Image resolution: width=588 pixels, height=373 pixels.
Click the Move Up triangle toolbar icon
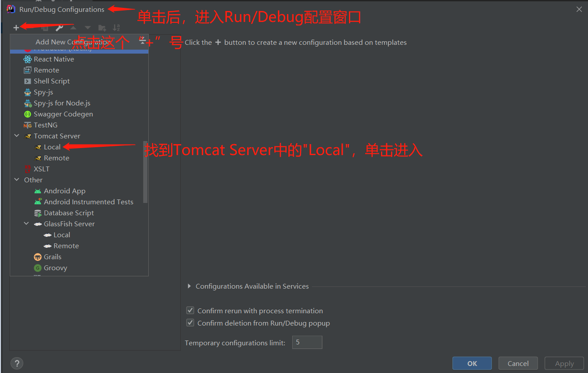coord(73,28)
